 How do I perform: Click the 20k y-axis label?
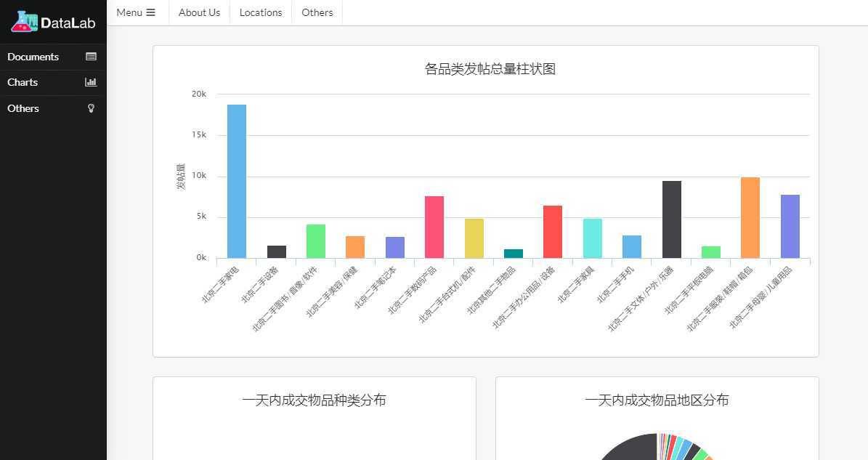click(199, 94)
